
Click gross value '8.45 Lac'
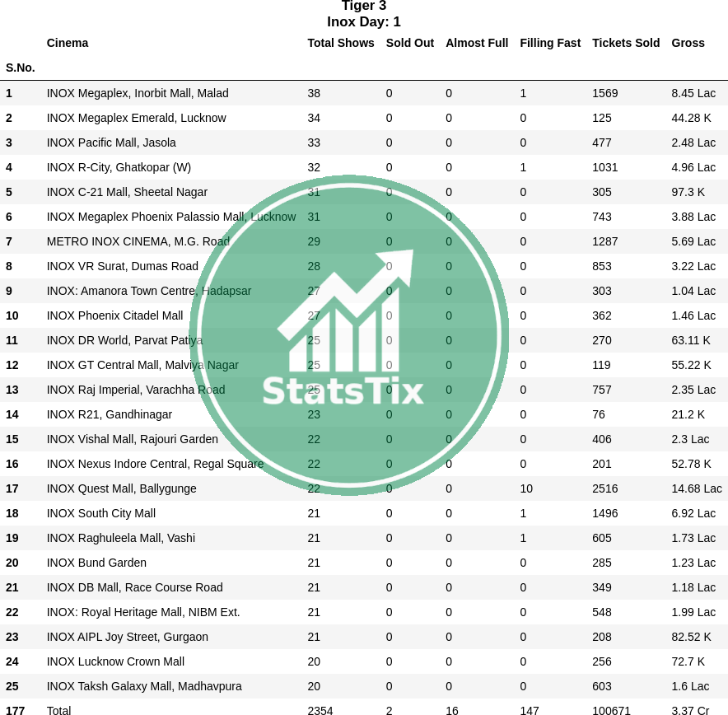click(x=693, y=93)
